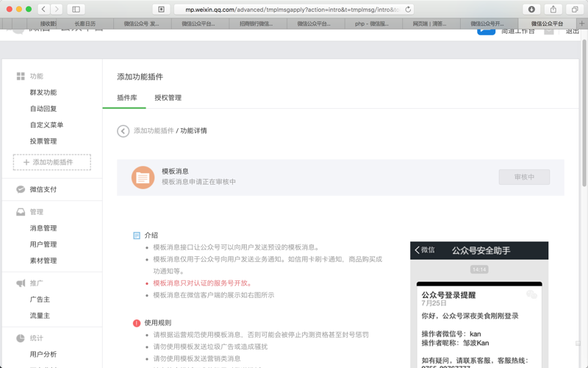The height and width of the screenshot is (368, 588).
Task: Click the Safari back navigation arrow
Action: tap(43, 9)
